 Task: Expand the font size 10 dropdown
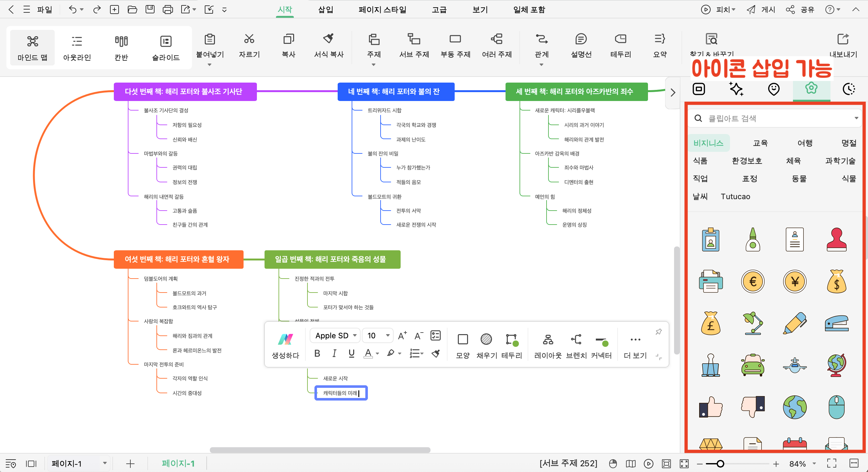coord(388,336)
